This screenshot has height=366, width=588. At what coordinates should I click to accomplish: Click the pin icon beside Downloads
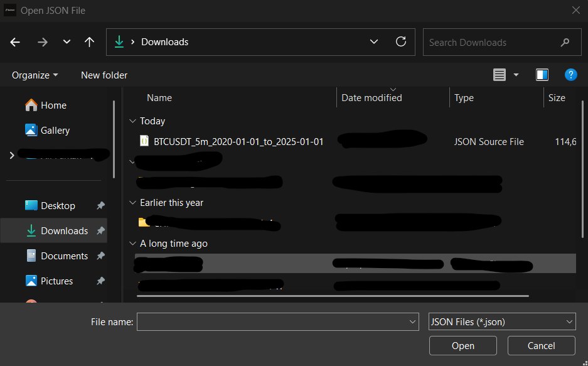tap(100, 230)
